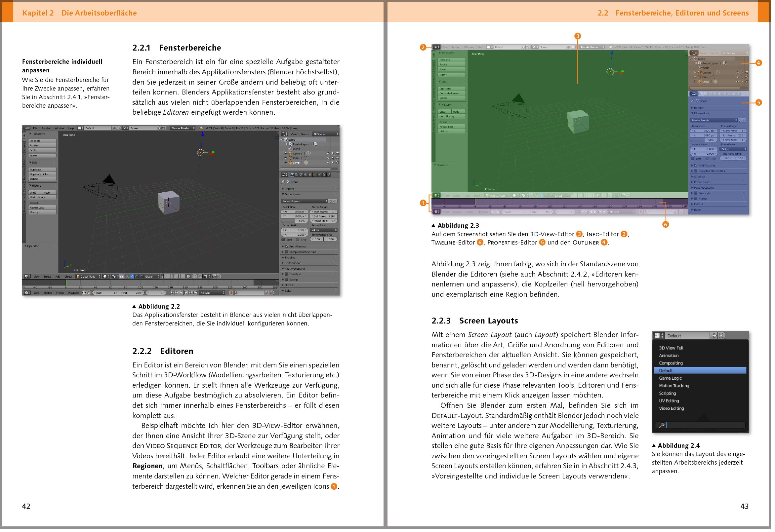
Task: Open the 24 fps Frame Rate dropdown
Action: pyautogui.click(x=323, y=230)
